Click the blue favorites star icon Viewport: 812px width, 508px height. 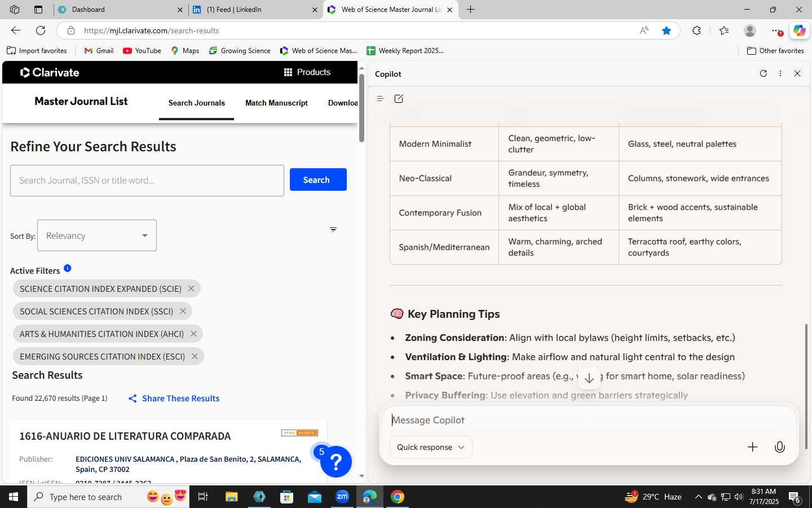coord(667,30)
